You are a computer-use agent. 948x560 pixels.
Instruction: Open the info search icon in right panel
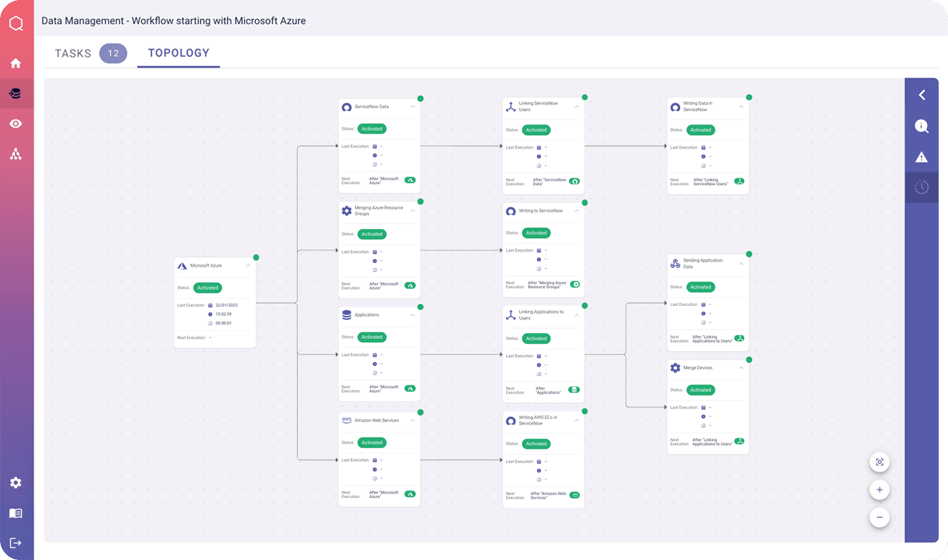pyautogui.click(x=921, y=126)
